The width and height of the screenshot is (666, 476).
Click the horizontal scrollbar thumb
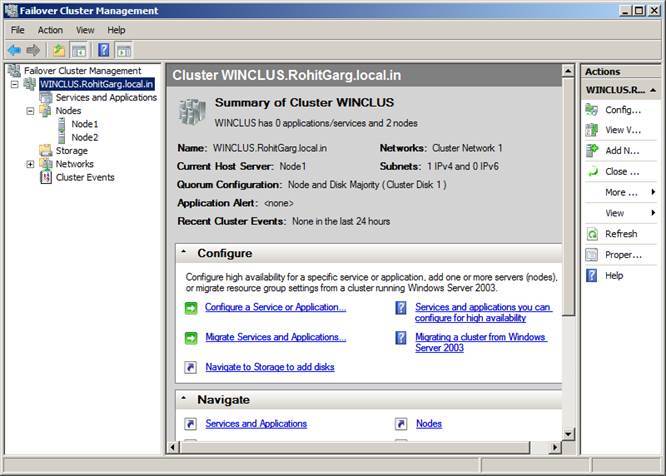click(x=354, y=447)
